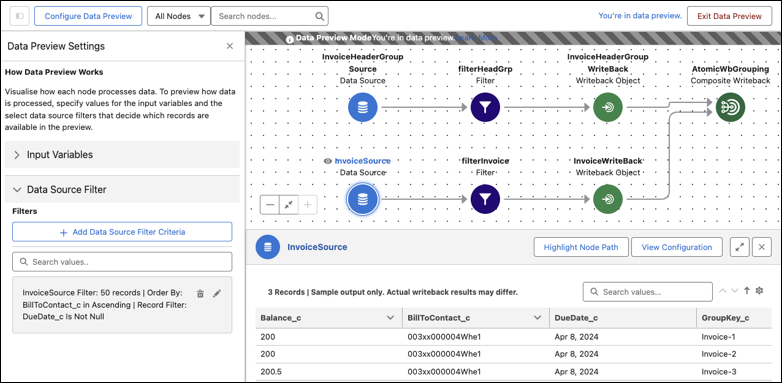Viewport: 782px width, 383px height.
Task: Click the InvoiceSource panel header icon
Action: tap(268, 247)
